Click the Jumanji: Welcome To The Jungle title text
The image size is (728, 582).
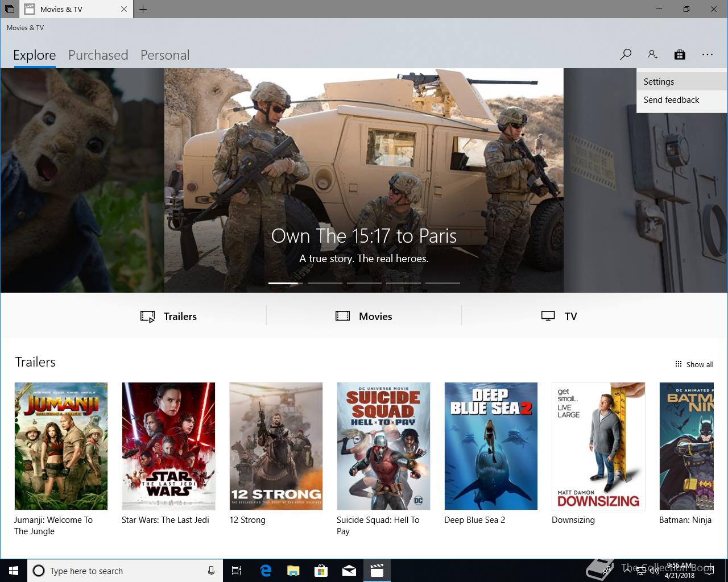point(53,526)
